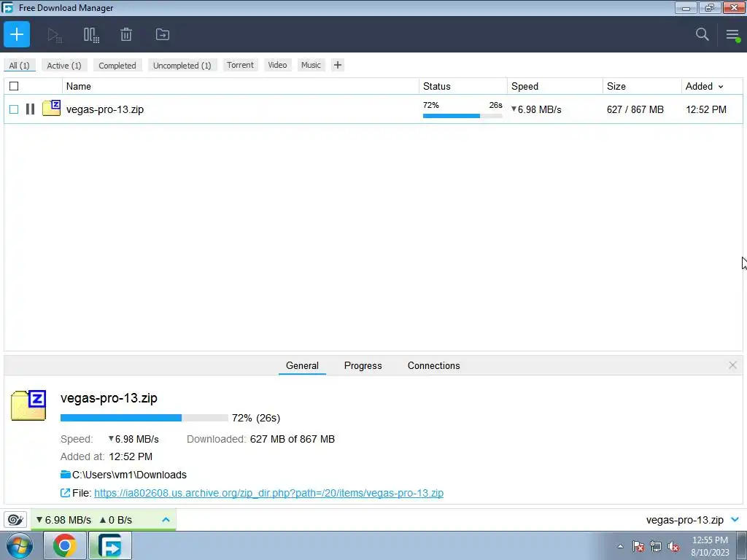
Task: Open the Windows Start menu
Action: 20,545
